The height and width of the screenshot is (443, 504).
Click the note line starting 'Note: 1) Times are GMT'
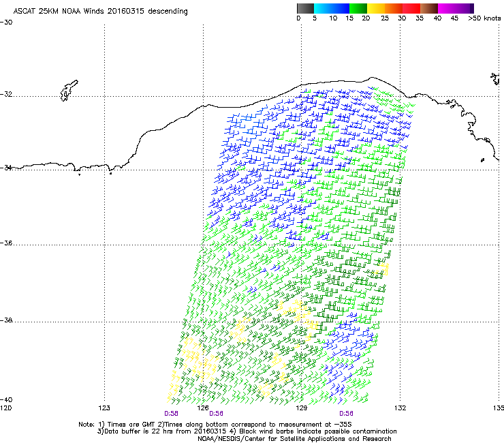point(215,425)
